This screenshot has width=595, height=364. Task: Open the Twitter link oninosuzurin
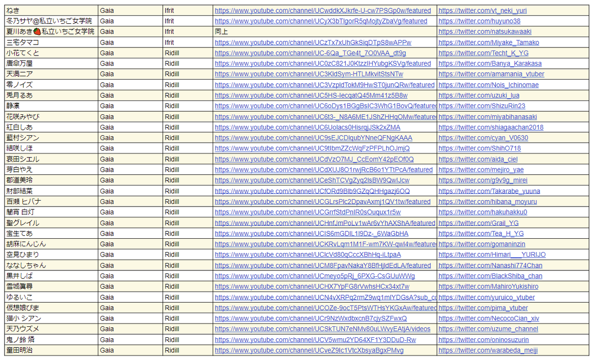(x=483, y=340)
